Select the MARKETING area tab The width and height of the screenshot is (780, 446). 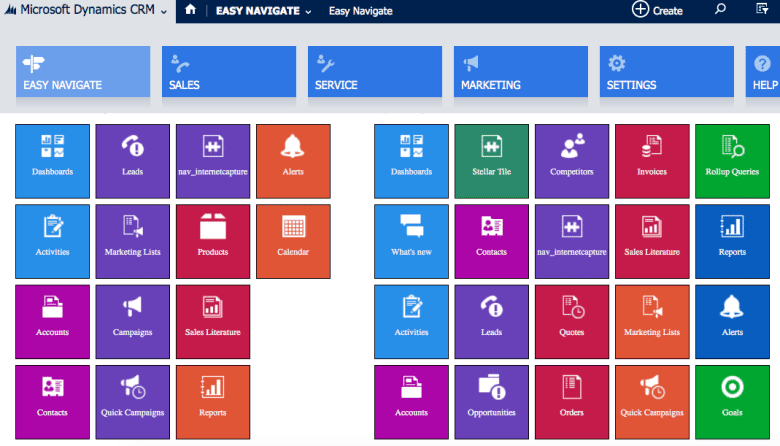point(521,72)
